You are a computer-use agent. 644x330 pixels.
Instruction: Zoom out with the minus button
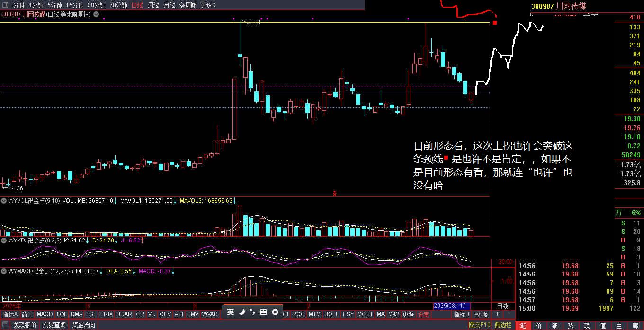pyautogui.click(x=509, y=314)
